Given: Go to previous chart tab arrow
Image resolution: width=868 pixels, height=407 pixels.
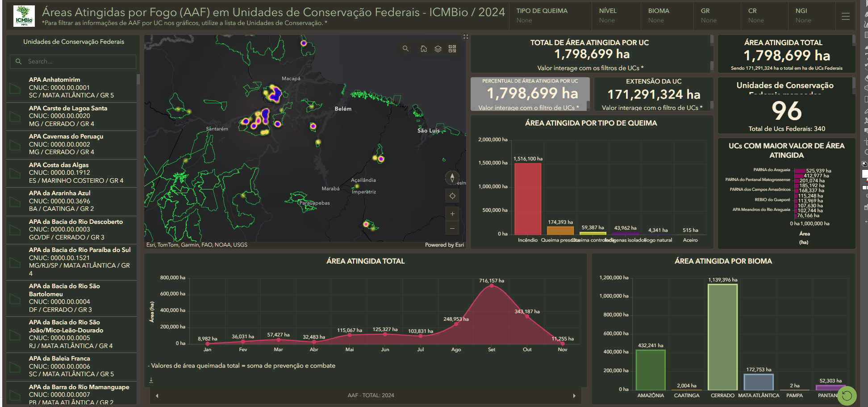Looking at the screenshot, I should click(157, 396).
